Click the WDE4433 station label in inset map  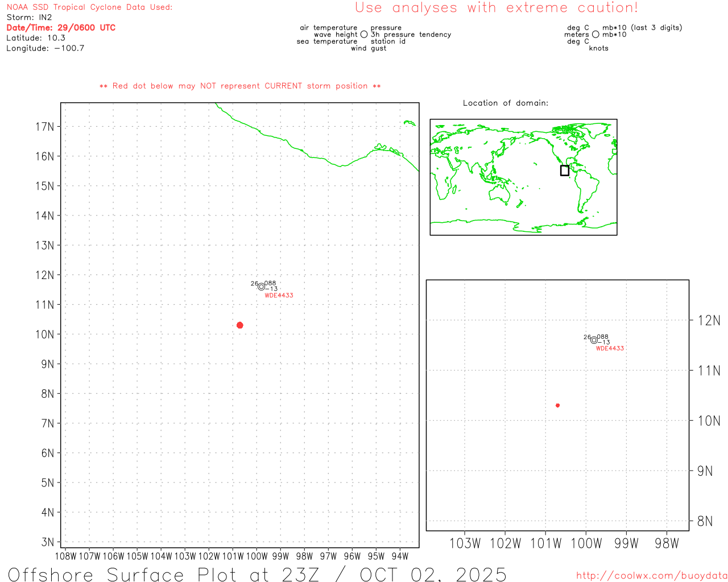[x=610, y=348]
